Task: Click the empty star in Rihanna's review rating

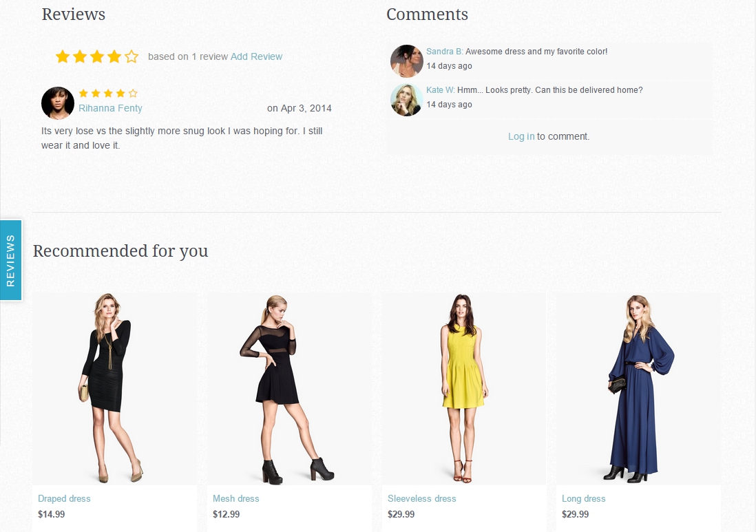Action: tap(133, 93)
